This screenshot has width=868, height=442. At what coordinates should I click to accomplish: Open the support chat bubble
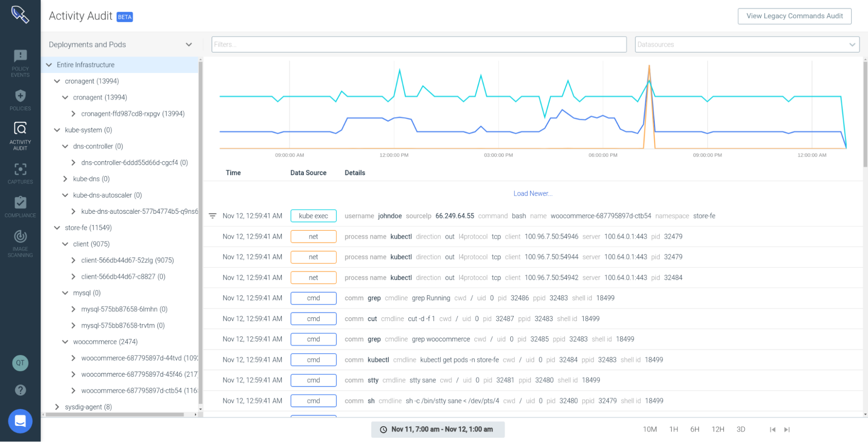pos(20,421)
